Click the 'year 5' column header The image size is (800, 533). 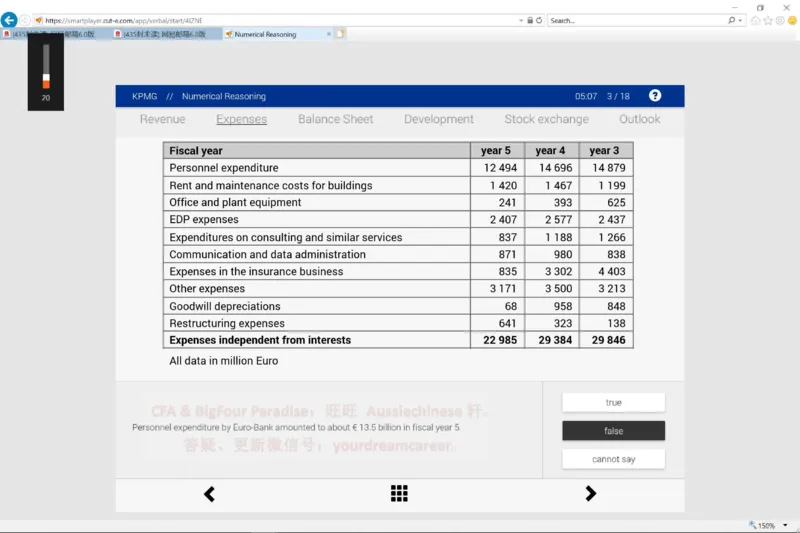coord(496,150)
